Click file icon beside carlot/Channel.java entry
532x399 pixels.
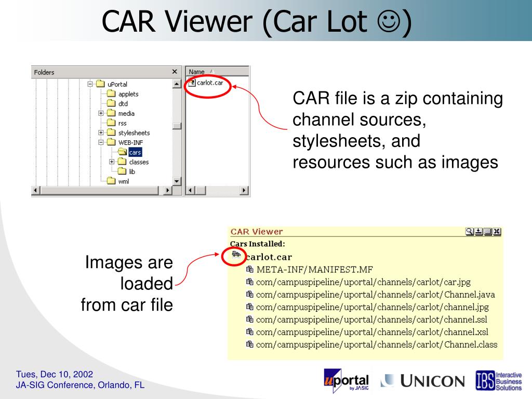(250, 294)
